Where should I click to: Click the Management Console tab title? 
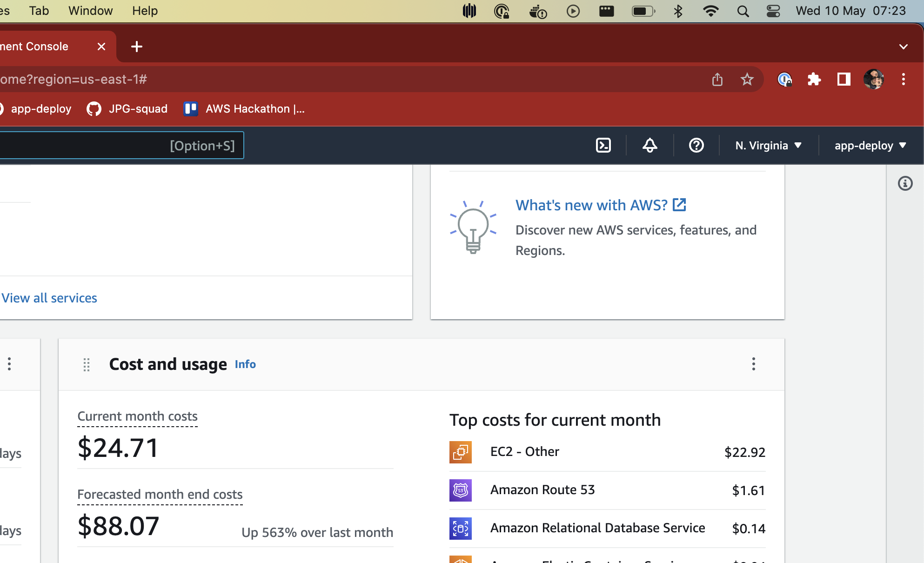tap(34, 47)
